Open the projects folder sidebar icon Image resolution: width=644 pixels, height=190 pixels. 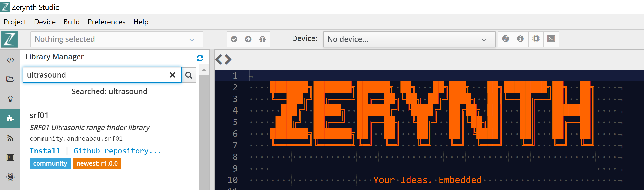10,79
